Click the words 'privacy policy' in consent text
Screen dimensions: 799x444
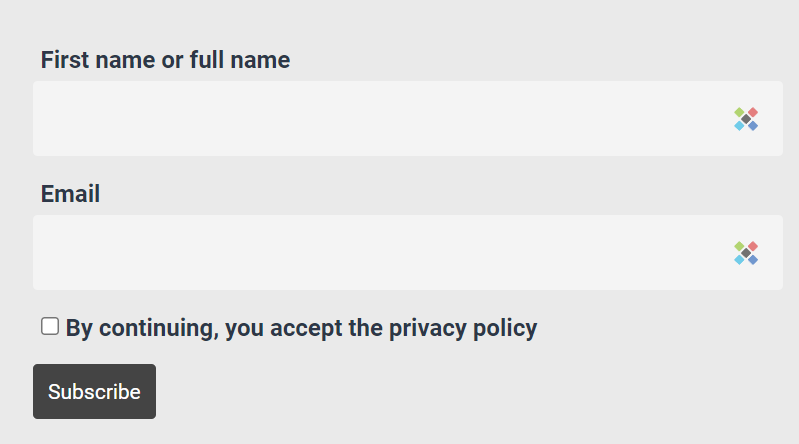point(463,328)
